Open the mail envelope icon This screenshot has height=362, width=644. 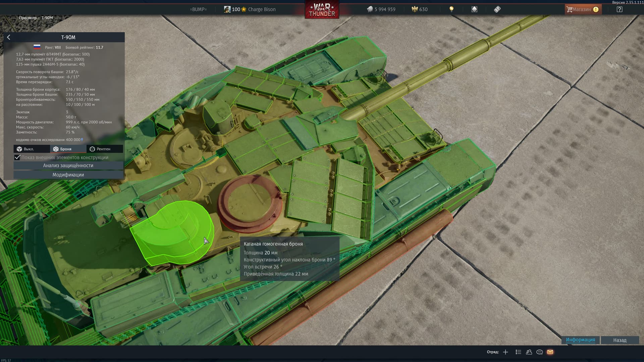pos(550,352)
